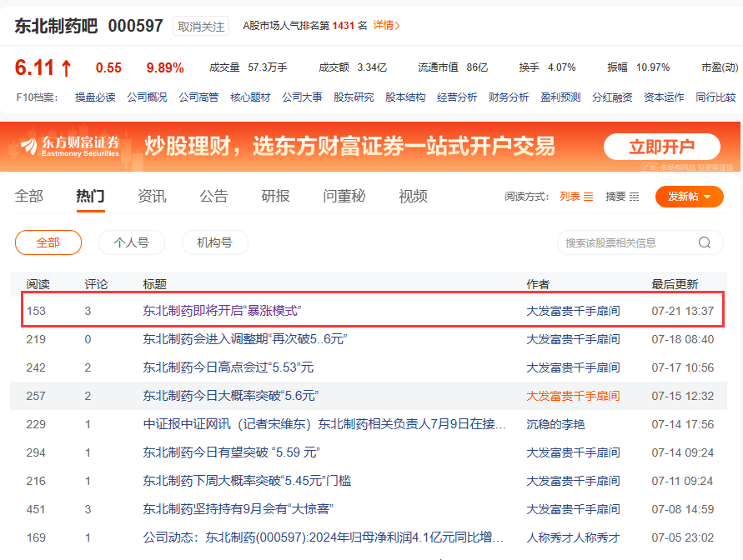Click 取消关注 to unfollow the stock

[x=201, y=27]
